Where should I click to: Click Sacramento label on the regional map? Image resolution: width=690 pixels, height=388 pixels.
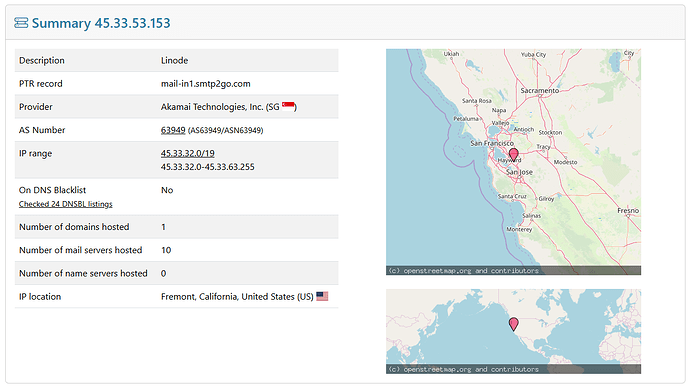point(540,90)
